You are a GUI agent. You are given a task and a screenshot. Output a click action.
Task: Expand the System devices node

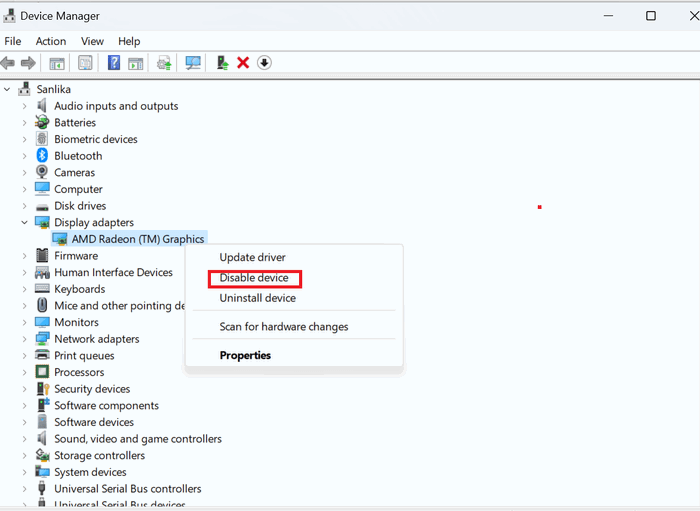(x=25, y=472)
